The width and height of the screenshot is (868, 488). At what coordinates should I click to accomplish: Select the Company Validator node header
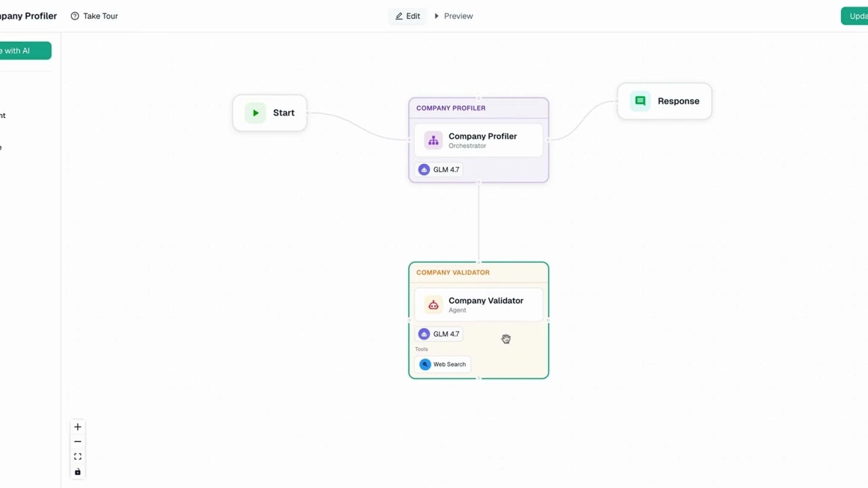click(452, 272)
